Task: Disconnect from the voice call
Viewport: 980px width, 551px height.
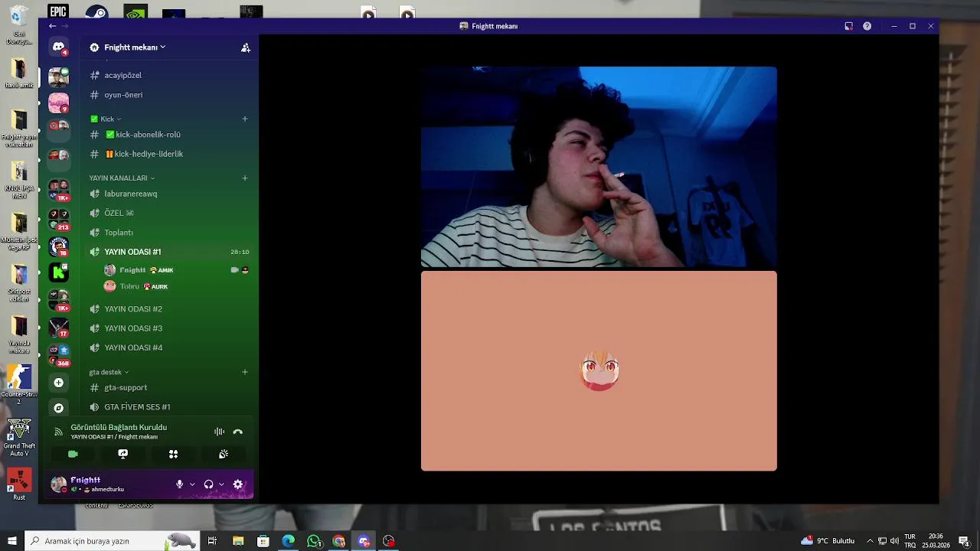Action: coord(238,432)
